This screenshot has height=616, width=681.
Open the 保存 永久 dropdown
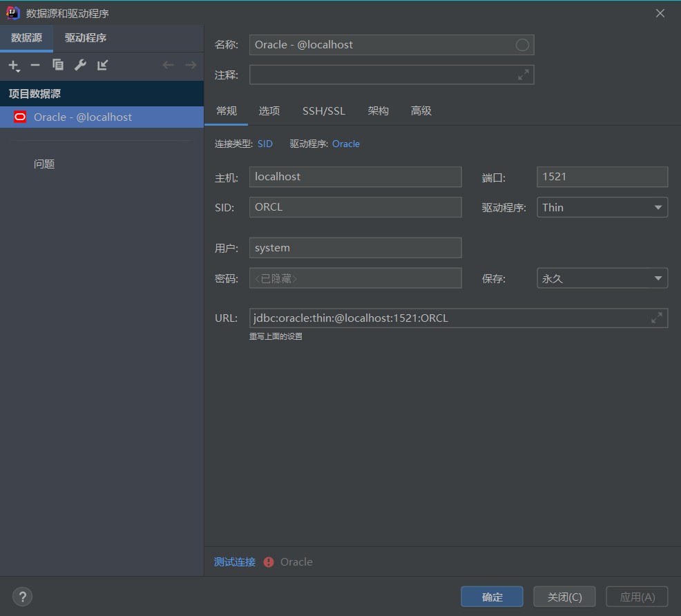coord(602,278)
